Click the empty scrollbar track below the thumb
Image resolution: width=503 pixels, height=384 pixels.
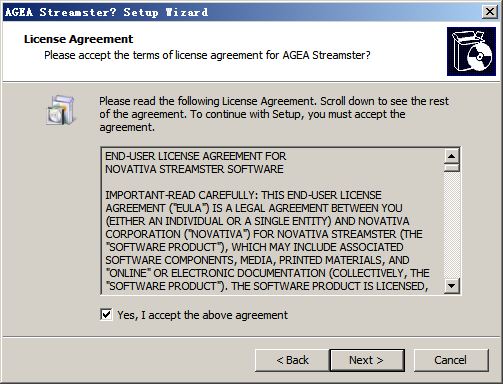[x=452, y=225]
